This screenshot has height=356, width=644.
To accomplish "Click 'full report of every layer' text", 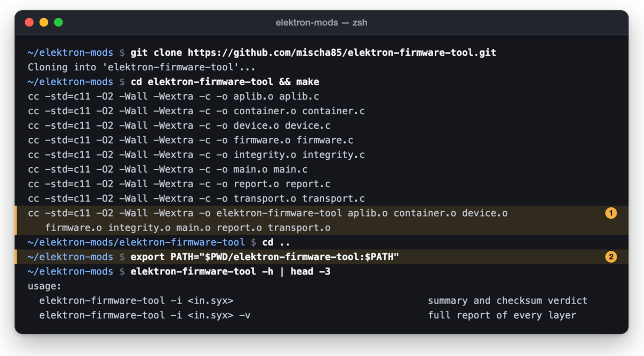I will 502,315.
